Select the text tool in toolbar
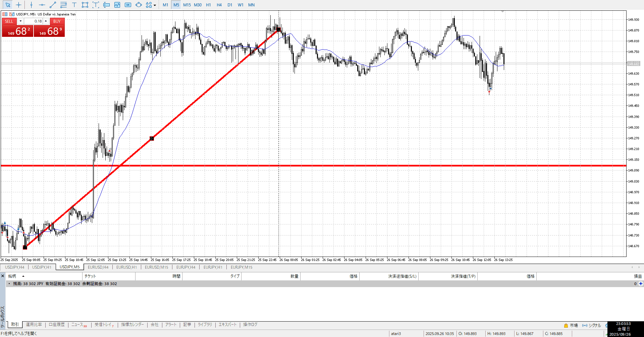 click(74, 5)
